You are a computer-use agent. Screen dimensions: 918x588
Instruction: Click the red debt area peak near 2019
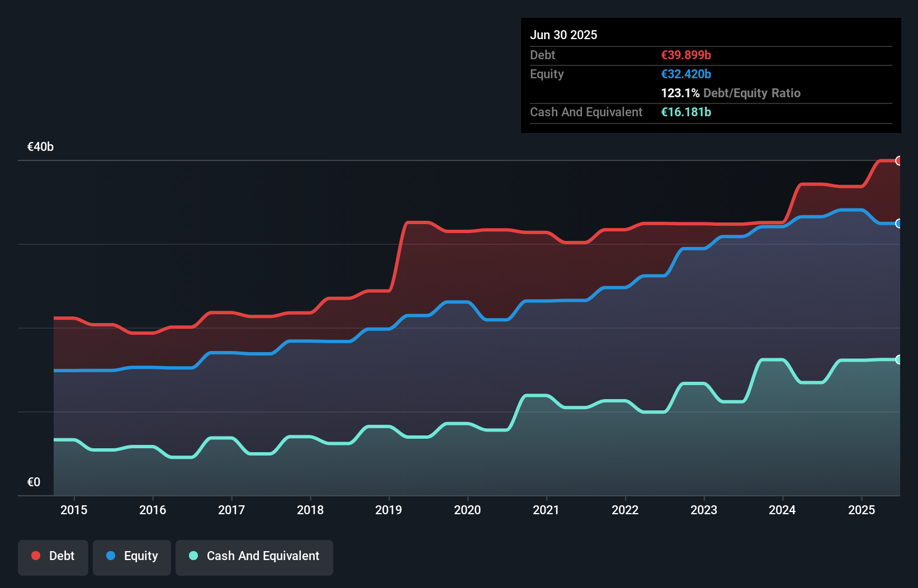pyautogui.click(x=414, y=222)
